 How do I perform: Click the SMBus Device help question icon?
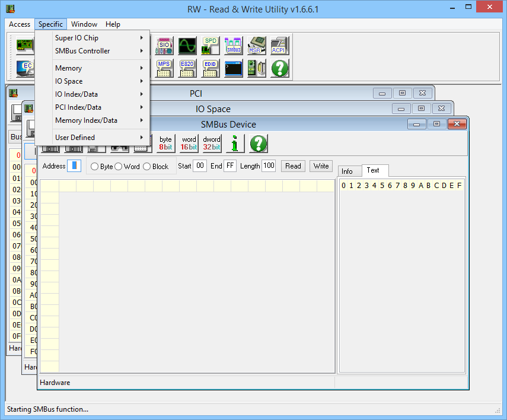pyautogui.click(x=259, y=144)
